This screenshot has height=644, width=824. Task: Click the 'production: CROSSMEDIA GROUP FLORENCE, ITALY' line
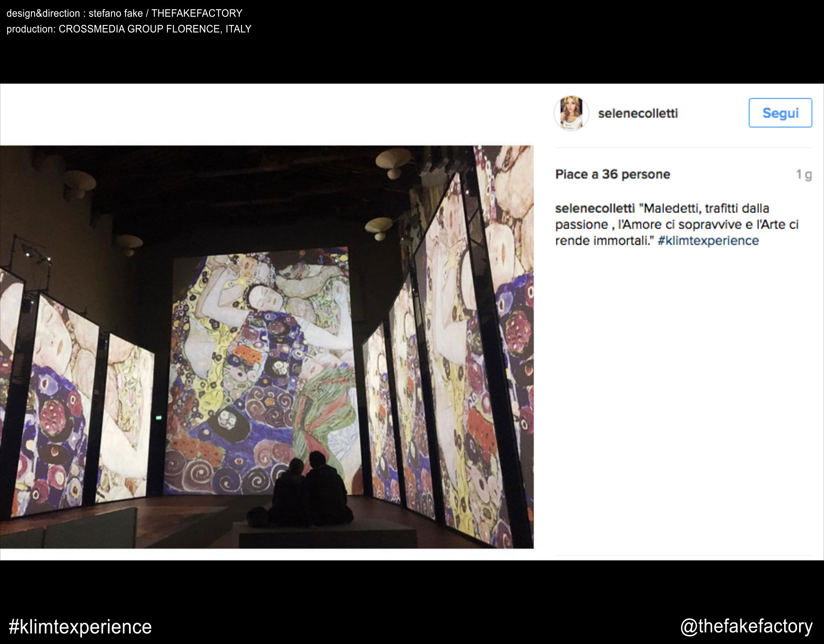[129, 29]
